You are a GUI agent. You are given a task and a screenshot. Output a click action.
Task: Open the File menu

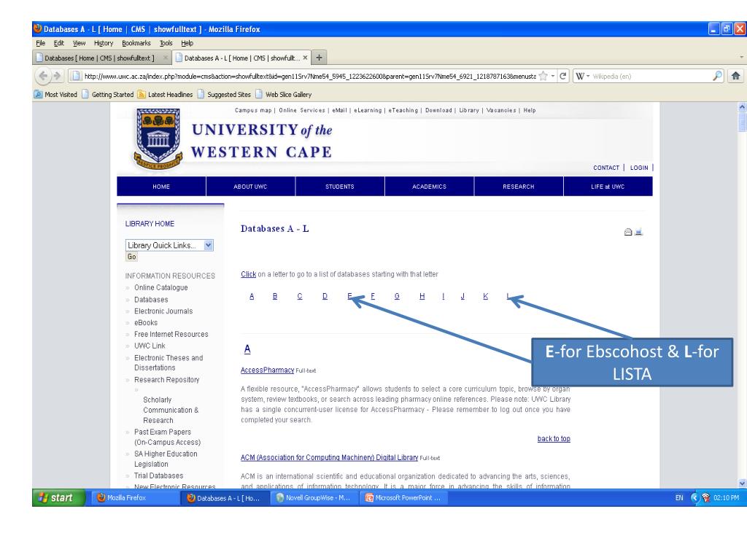tap(41, 43)
